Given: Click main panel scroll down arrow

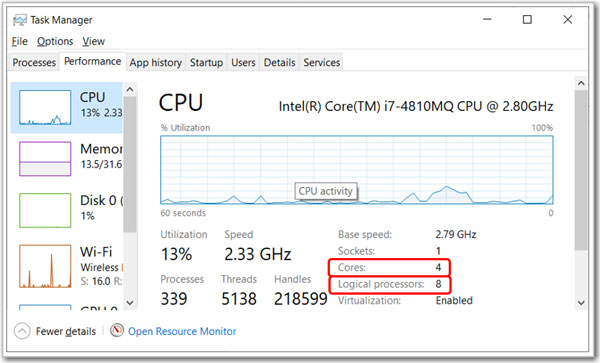Looking at the screenshot, I should click(x=581, y=303).
